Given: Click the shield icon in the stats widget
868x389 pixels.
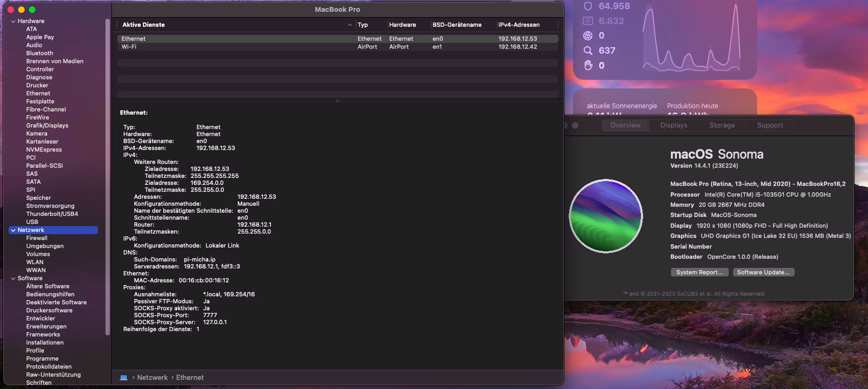Looking at the screenshot, I should click(x=588, y=6).
